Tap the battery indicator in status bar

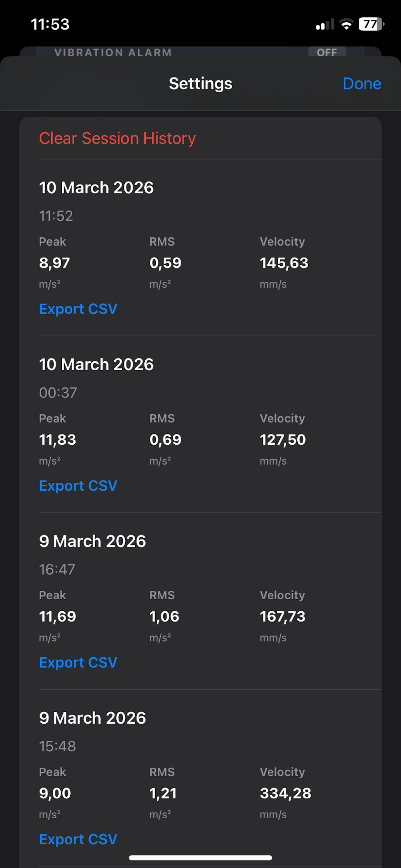point(371,24)
